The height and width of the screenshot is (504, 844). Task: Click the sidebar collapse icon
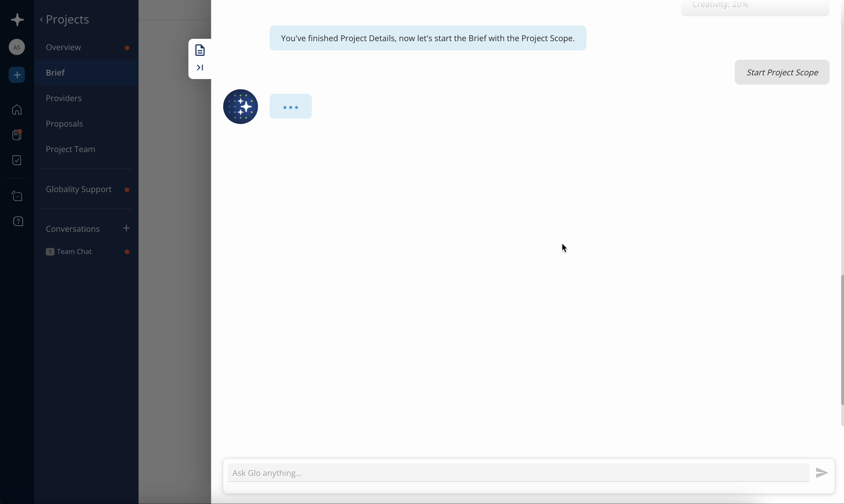(x=201, y=67)
